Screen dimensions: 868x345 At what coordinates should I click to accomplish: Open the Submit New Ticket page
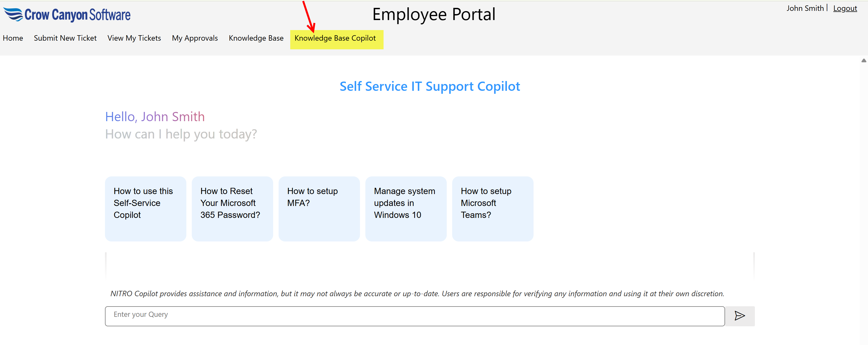click(x=65, y=38)
